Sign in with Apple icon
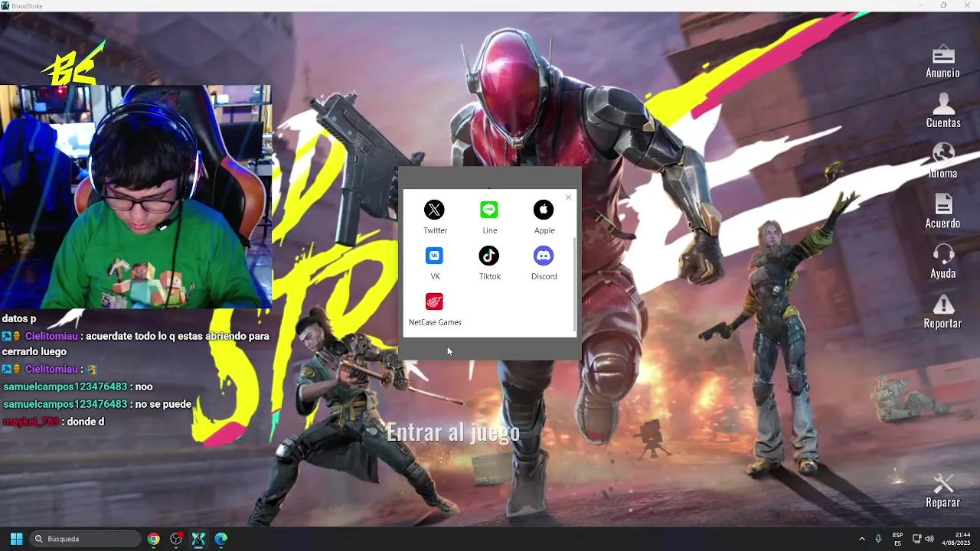 tap(544, 210)
